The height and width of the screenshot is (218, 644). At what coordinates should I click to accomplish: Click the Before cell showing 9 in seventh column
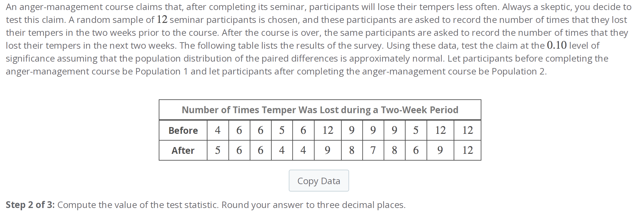(x=351, y=130)
